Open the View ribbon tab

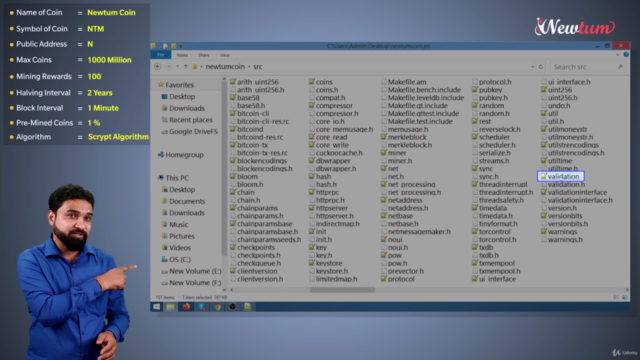pos(224,55)
